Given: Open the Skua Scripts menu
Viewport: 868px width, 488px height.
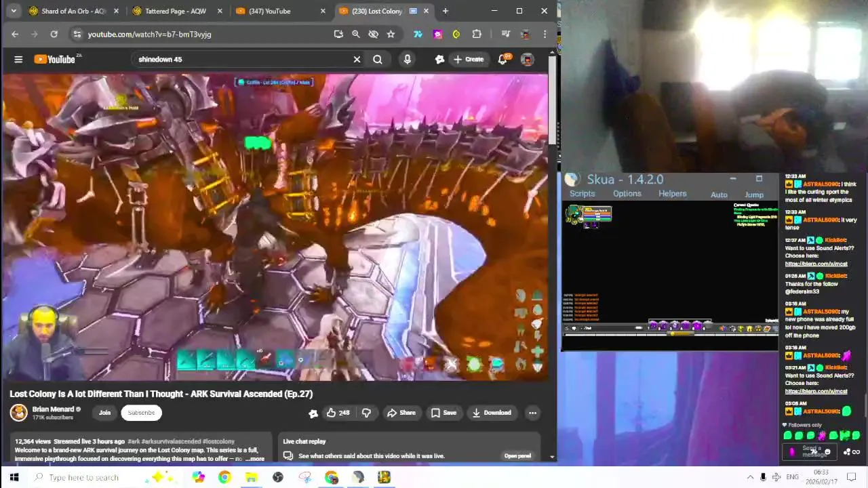Looking at the screenshot, I should tap(582, 194).
